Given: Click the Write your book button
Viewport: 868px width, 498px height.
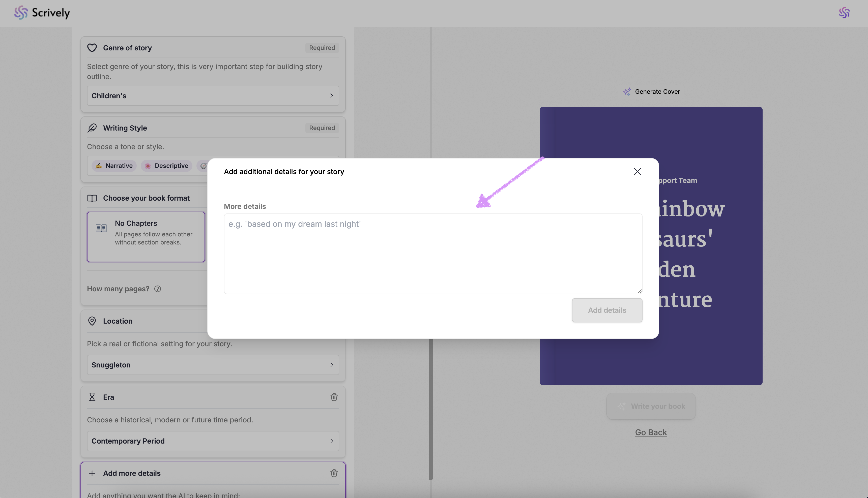Looking at the screenshot, I should coord(651,406).
